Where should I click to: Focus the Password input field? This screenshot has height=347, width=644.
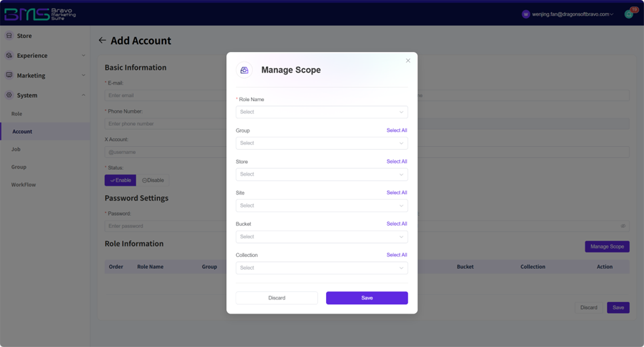(166, 226)
